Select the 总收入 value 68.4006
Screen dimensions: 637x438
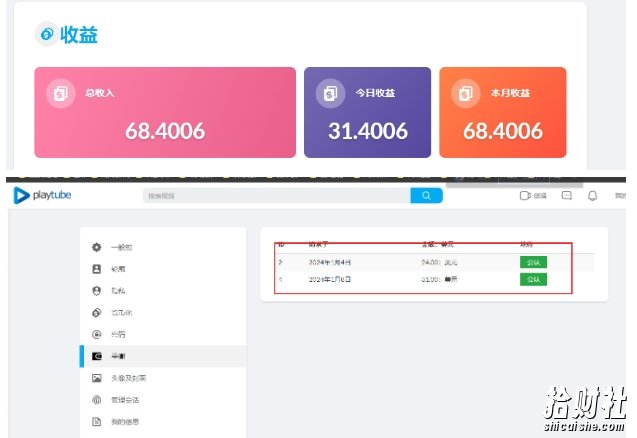tap(165, 131)
